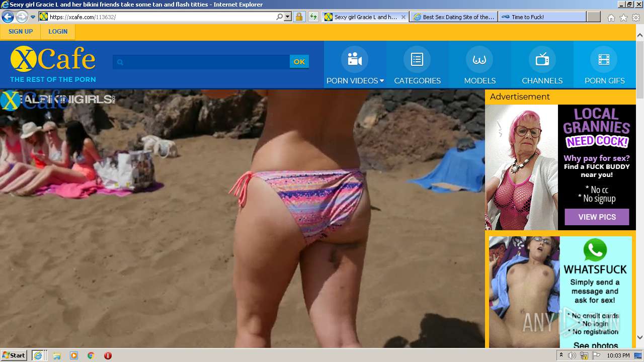Click the main video player area
The image size is (644, 362).
[x=242, y=219]
